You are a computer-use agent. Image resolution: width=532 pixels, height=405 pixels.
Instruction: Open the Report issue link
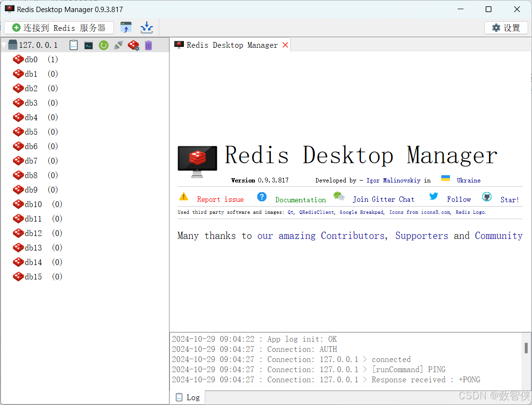[221, 199]
